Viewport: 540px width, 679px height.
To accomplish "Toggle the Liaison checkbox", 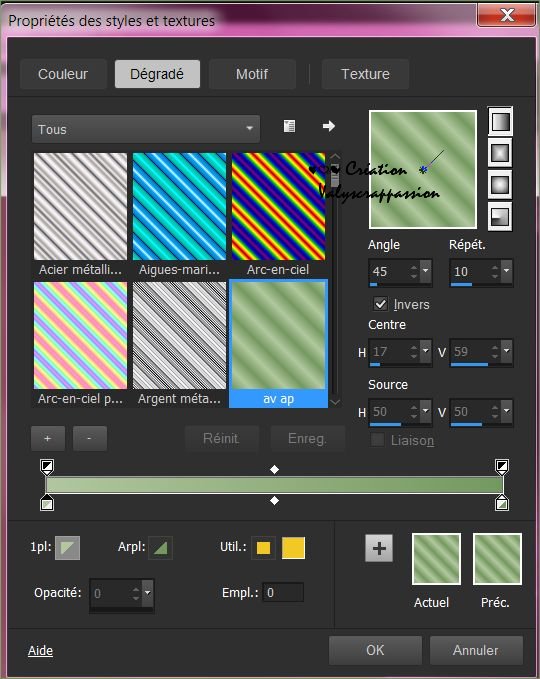I will [x=377, y=440].
